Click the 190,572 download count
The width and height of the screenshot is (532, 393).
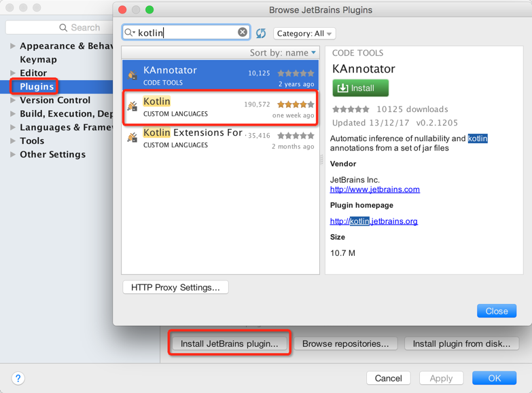click(x=257, y=104)
